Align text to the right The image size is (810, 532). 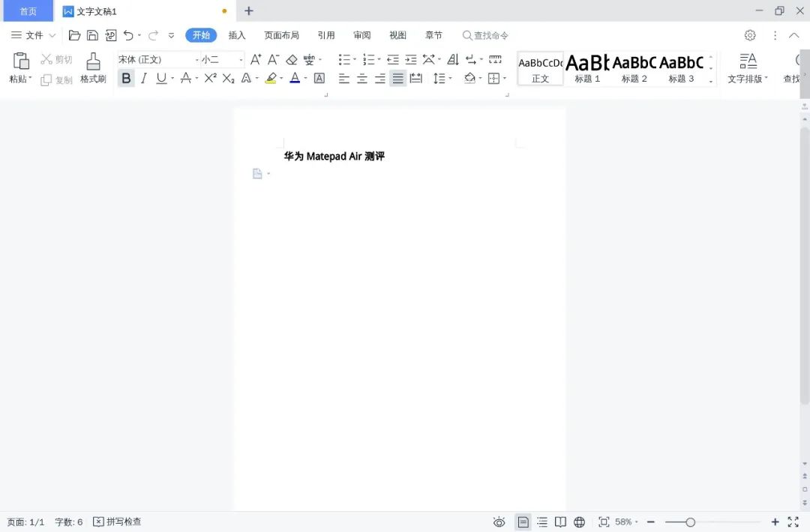pos(379,79)
